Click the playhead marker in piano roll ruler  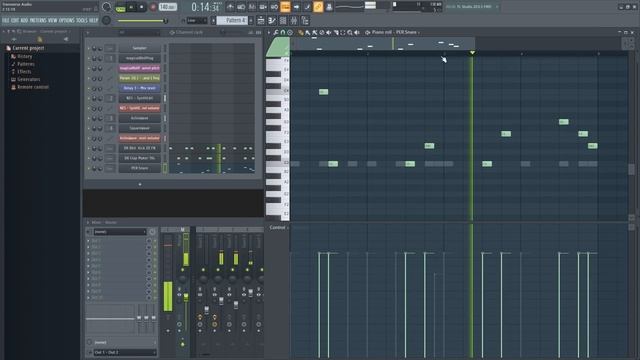click(x=472, y=53)
